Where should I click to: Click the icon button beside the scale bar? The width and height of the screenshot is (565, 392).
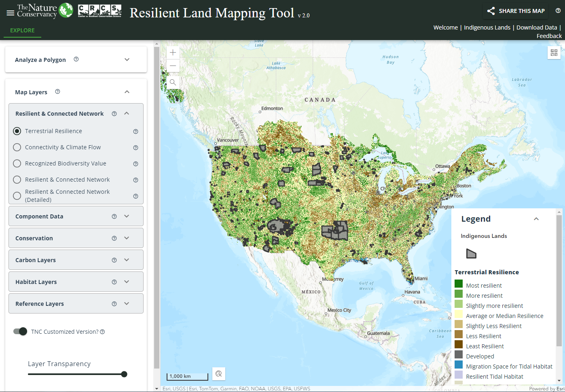219,374
